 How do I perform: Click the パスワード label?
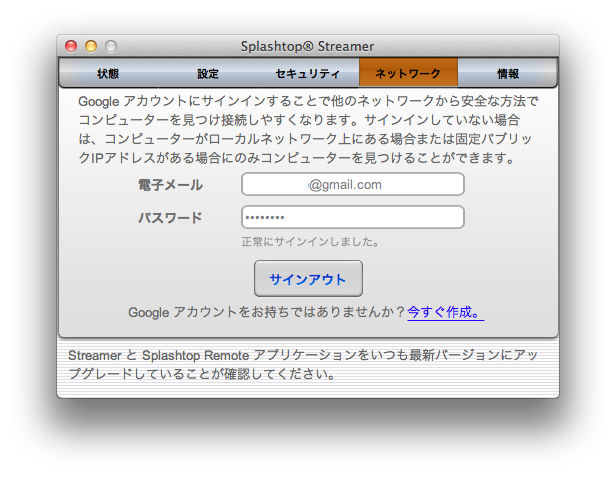point(170,218)
